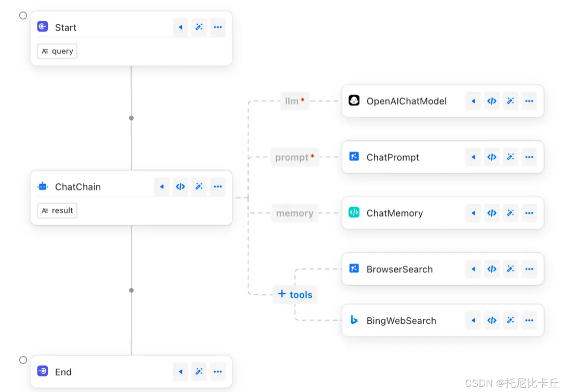Open magic wand on Start node

(x=199, y=27)
